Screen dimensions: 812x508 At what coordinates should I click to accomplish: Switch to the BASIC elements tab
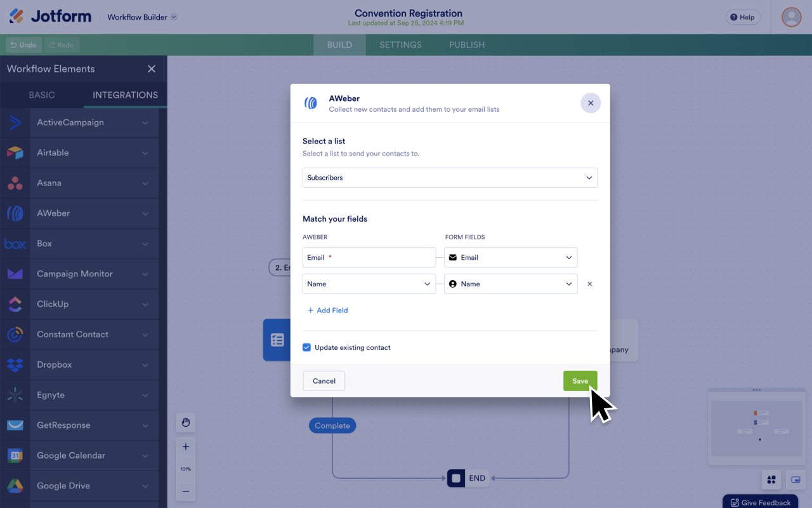[42, 95]
